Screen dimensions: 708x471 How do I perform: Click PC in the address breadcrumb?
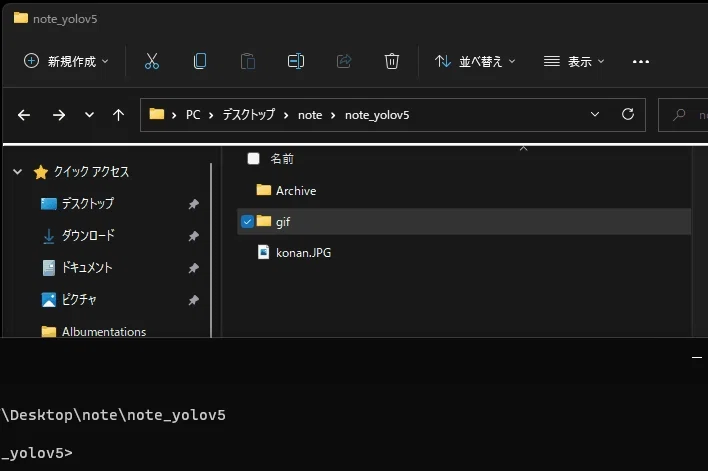click(193, 115)
